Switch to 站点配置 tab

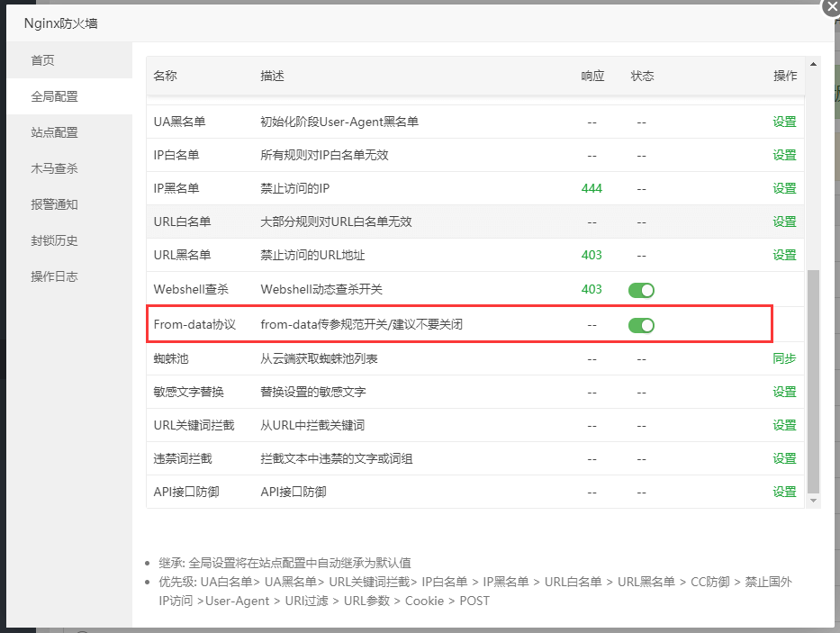pos(69,132)
